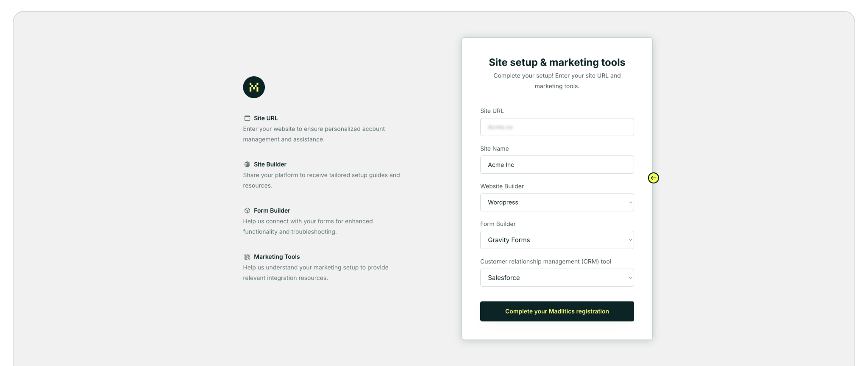This screenshot has height=366, width=868.
Task: Click the 'Form Builder' label above Gravity Forms
Action: [498, 224]
